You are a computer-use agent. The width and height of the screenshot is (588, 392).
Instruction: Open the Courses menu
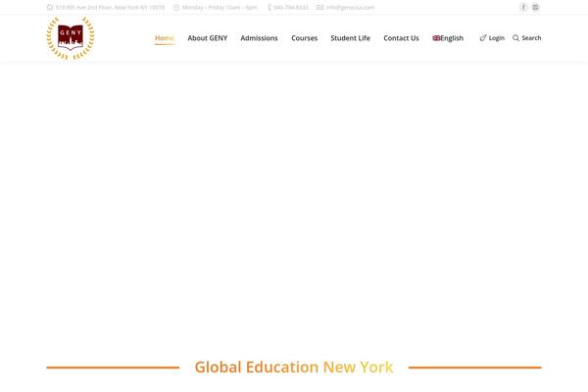305,38
